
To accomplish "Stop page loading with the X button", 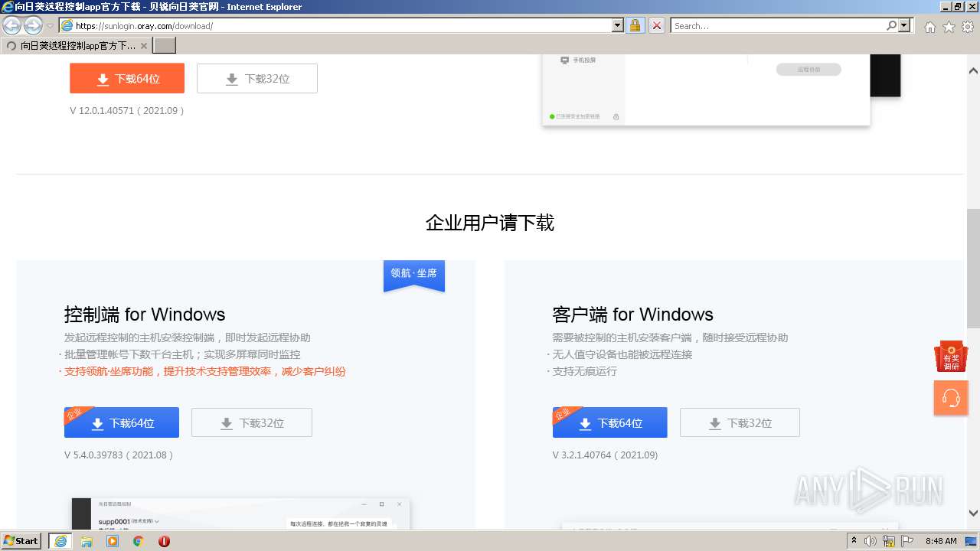I will 657,25.
